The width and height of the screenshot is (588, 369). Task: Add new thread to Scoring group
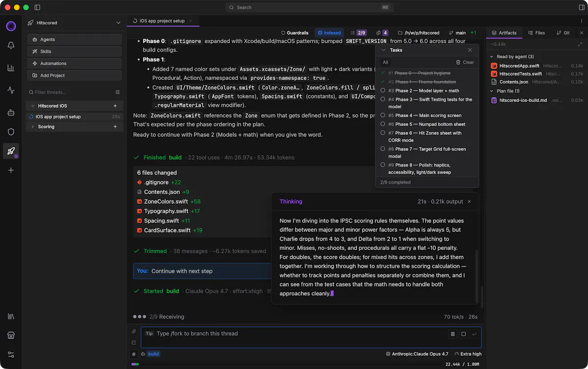(115, 126)
